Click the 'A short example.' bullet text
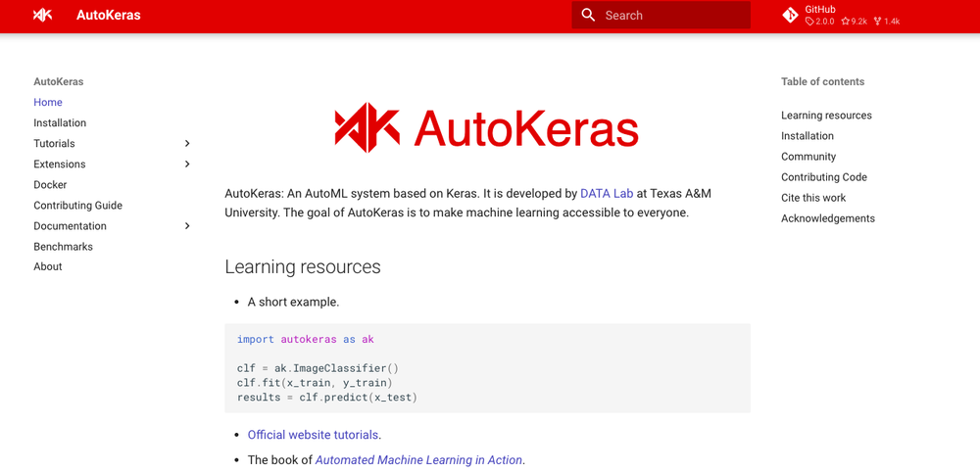This screenshot has height=473, width=980. pos(293,303)
